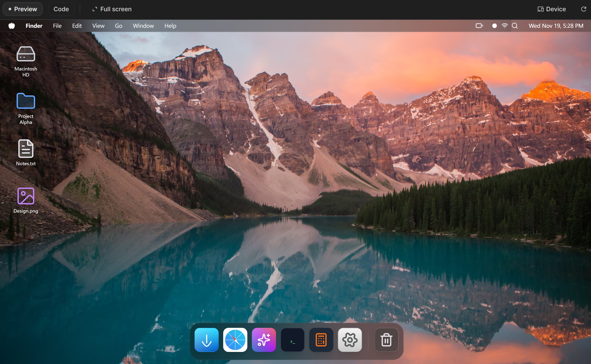The width and height of the screenshot is (591, 364).
Task: Select the Design.png desktop file
Action: point(26,200)
